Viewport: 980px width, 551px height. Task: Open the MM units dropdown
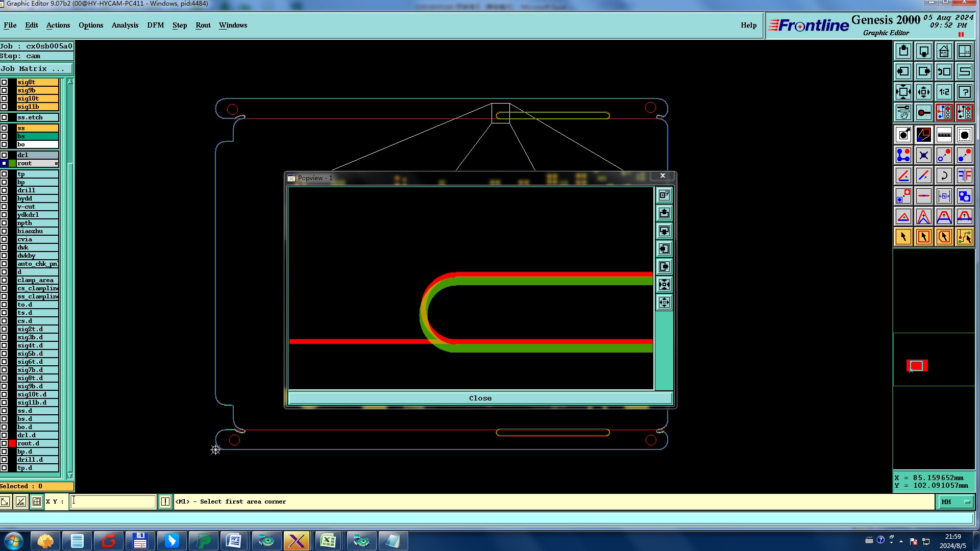click(955, 502)
